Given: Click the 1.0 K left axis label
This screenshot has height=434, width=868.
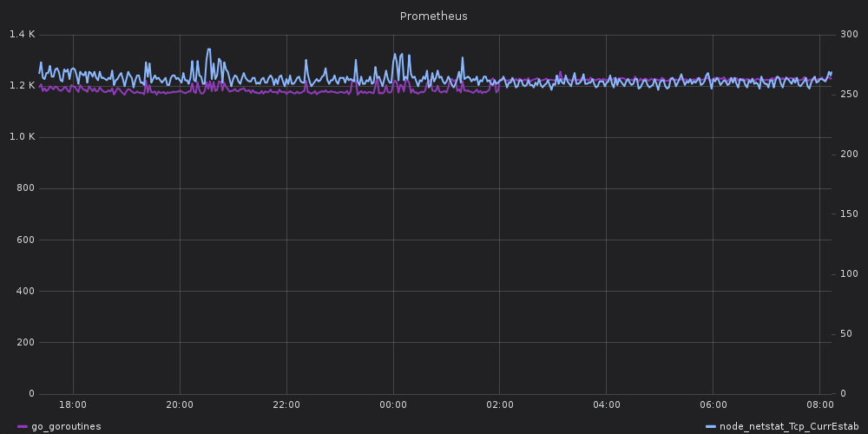Looking at the screenshot, I should [23, 137].
